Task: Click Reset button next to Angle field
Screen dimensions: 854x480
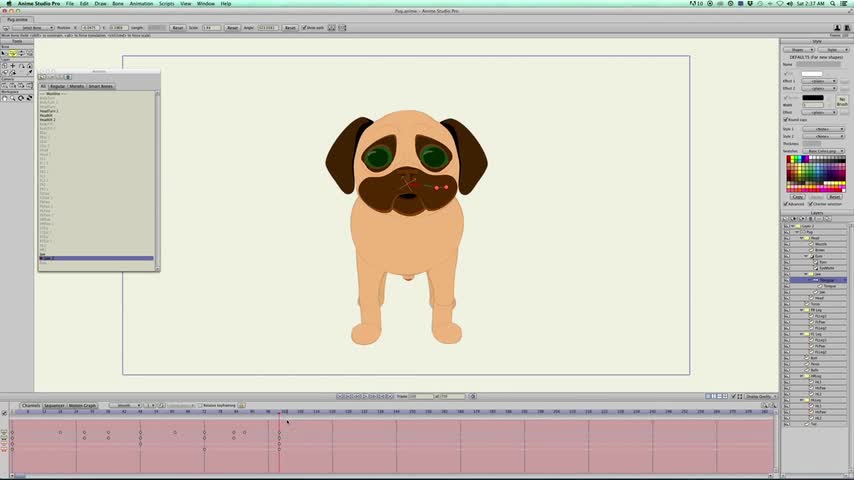Action: point(290,28)
